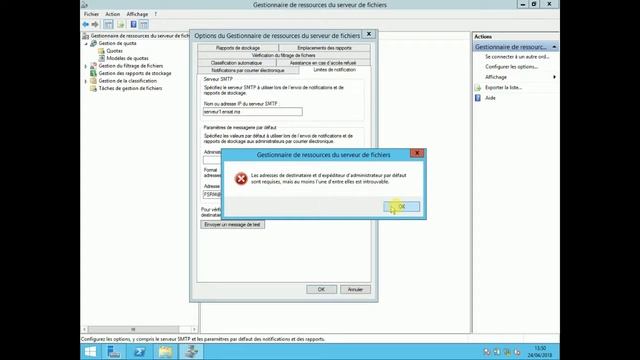Click Se connecter à un autre ordinateur action
This screenshot has height=360, width=640.
pyautogui.click(x=517, y=57)
